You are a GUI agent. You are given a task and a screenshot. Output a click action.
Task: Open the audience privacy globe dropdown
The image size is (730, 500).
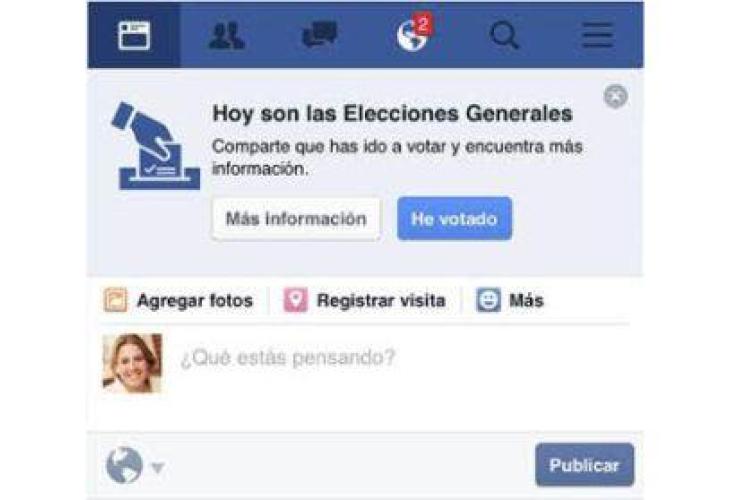tap(132, 466)
